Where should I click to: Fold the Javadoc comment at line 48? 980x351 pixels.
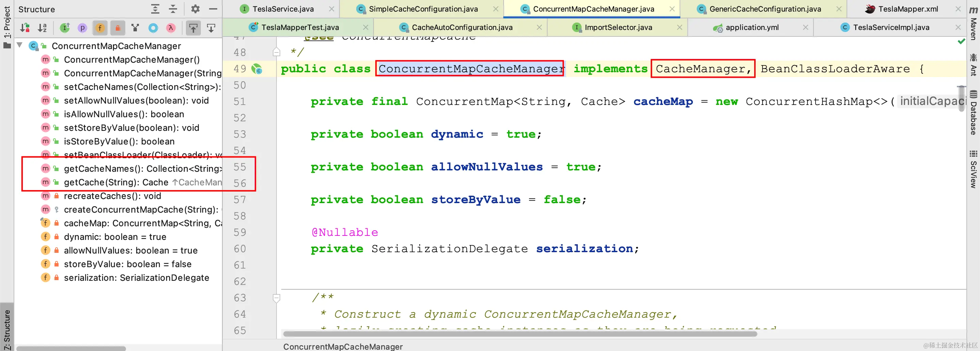click(x=276, y=52)
